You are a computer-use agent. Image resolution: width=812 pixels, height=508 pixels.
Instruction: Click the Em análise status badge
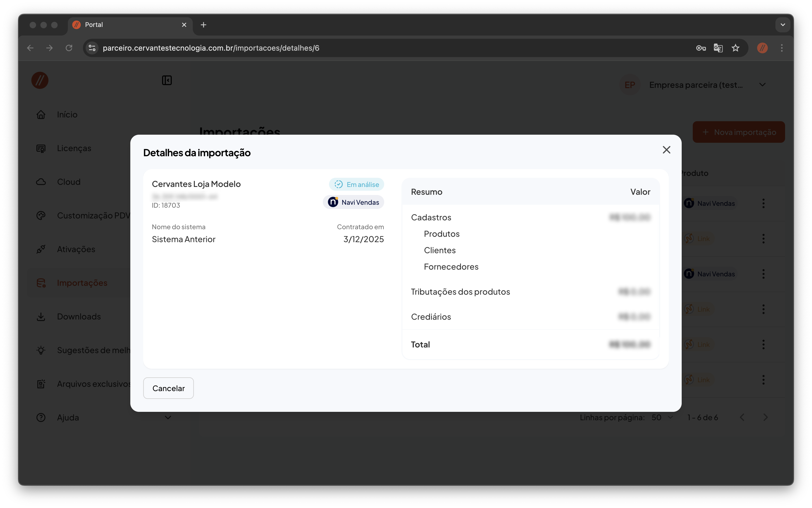coord(356,185)
